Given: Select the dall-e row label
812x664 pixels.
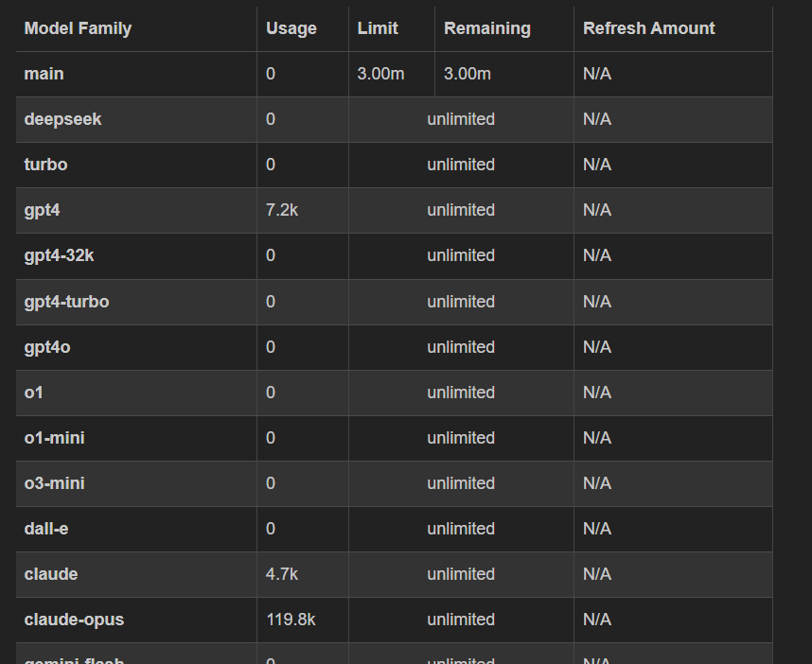Looking at the screenshot, I should pyautogui.click(x=46, y=529).
